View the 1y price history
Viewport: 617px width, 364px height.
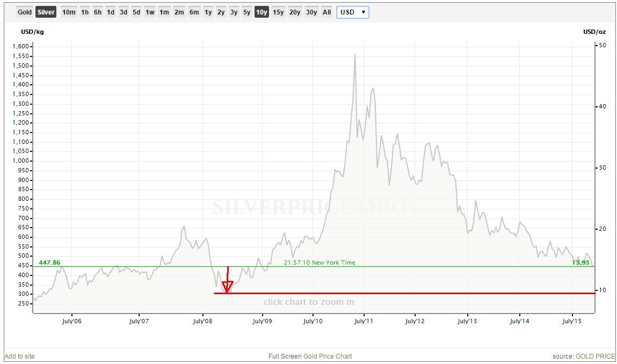point(208,12)
